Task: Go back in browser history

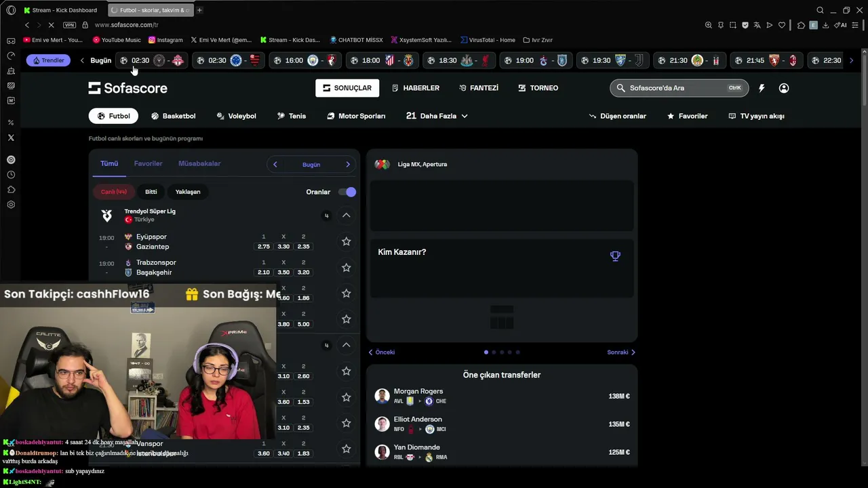Action: tap(27, 25)
